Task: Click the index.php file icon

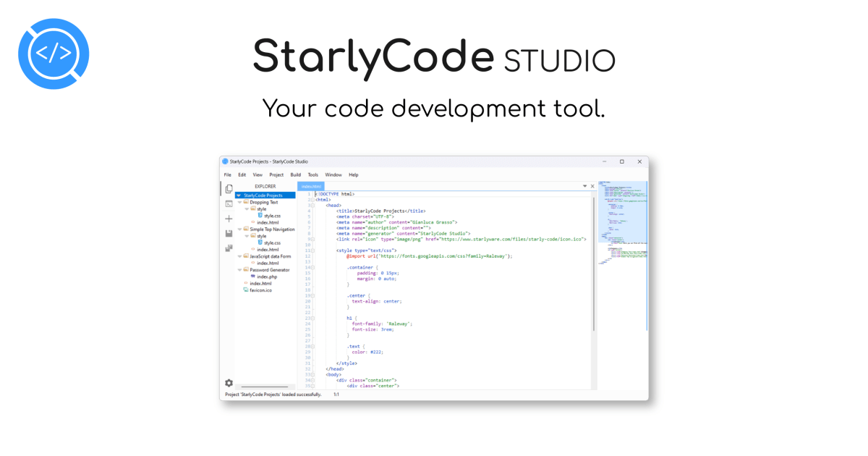Action: (253, 276)
